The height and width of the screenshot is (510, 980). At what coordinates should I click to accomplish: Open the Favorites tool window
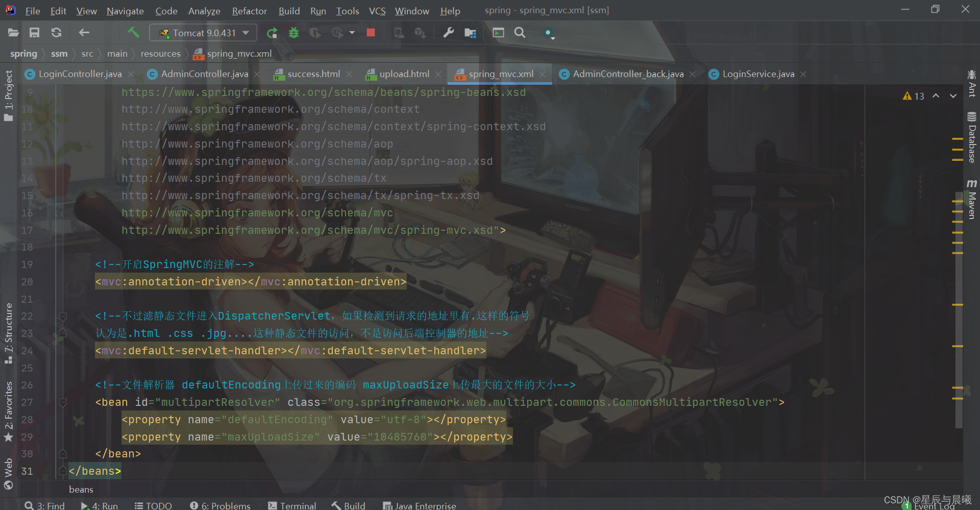[x=8, y=411]
